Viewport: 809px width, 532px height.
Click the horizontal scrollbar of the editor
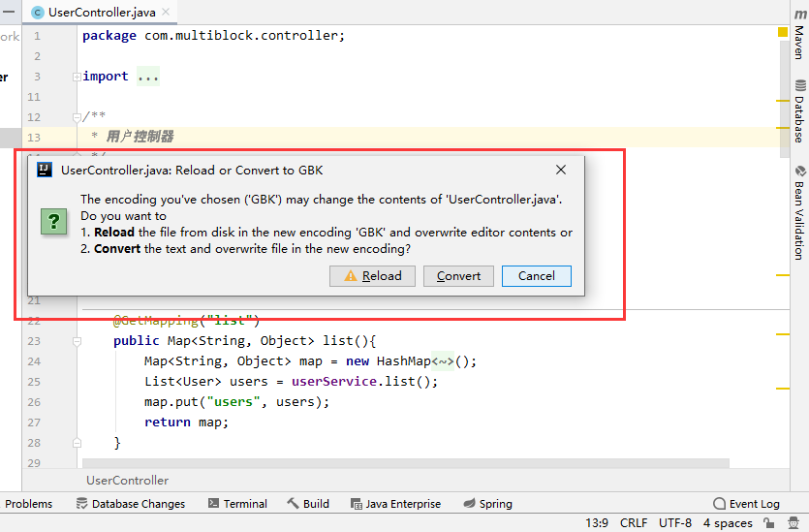406,463
